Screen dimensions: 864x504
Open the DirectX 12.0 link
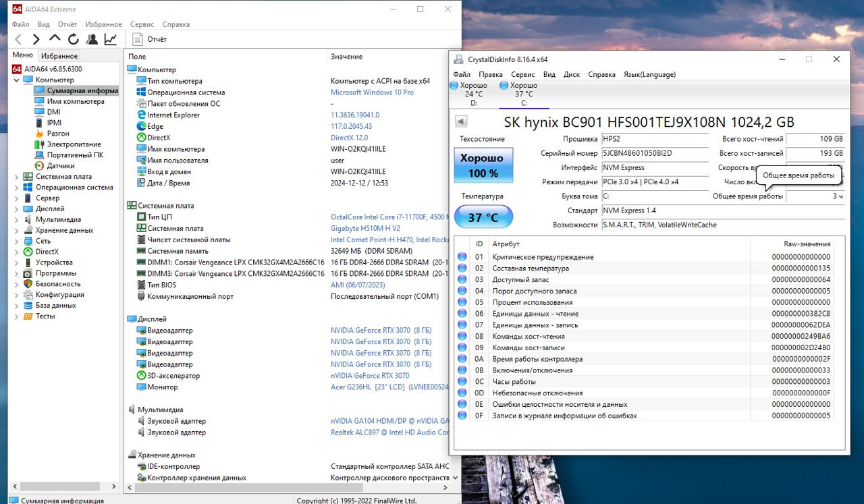click(349, 138)
